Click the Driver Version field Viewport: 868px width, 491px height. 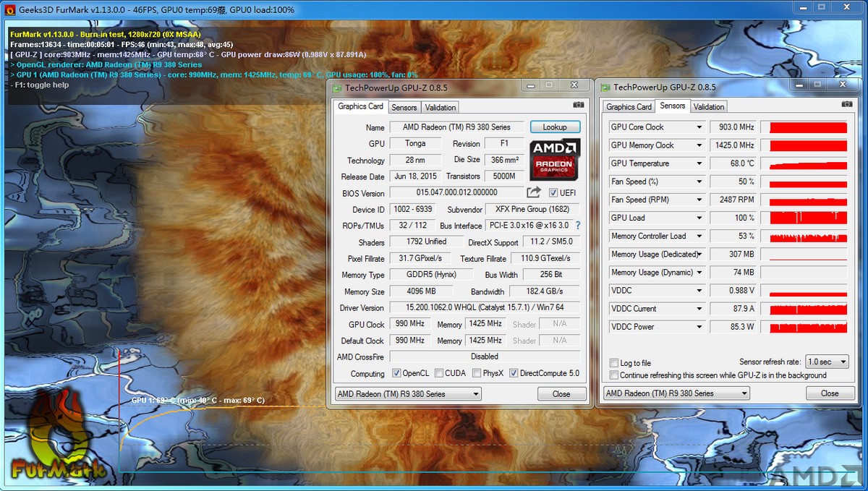point(485,308)
